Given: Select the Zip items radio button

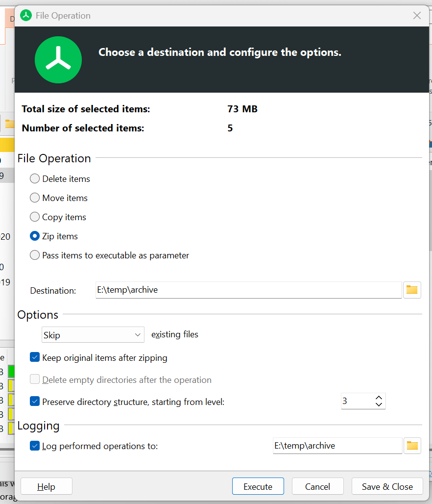Looking at the screenshot, I should point(35,236).
